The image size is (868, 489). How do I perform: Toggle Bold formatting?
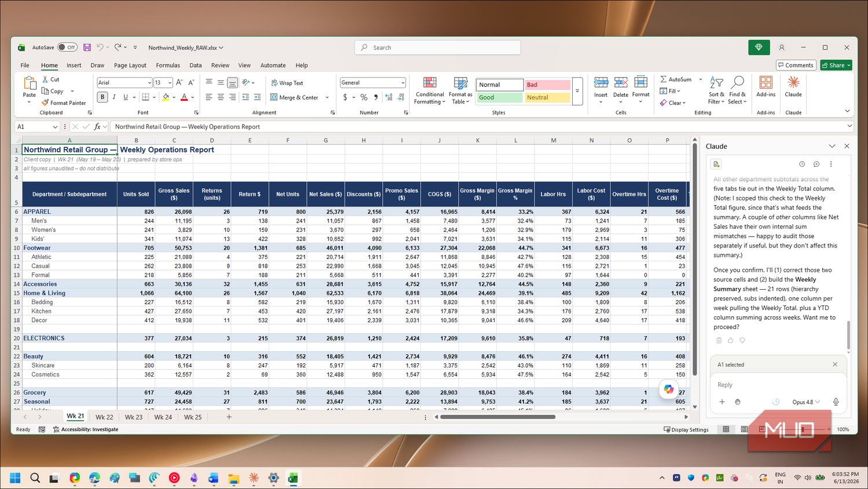[102, 97]
